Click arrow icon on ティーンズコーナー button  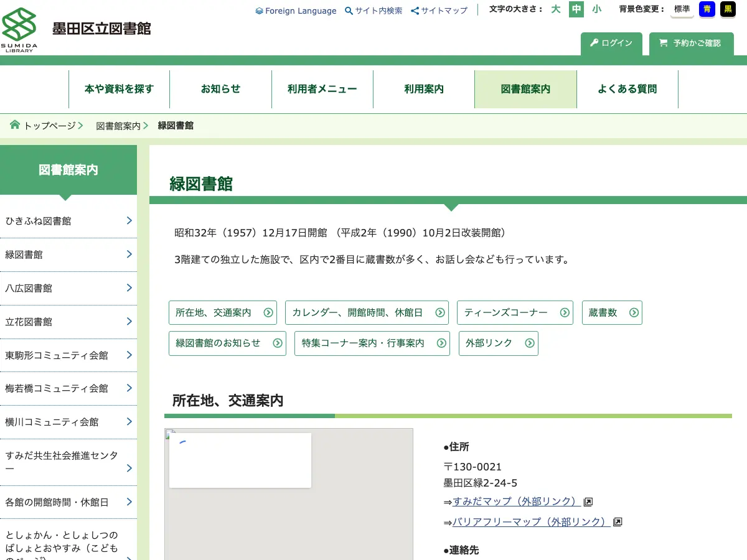[x=565, y=312]
